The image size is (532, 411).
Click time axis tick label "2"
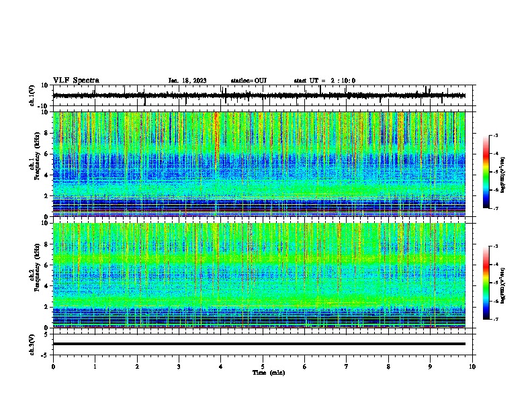tap(137, 367)
